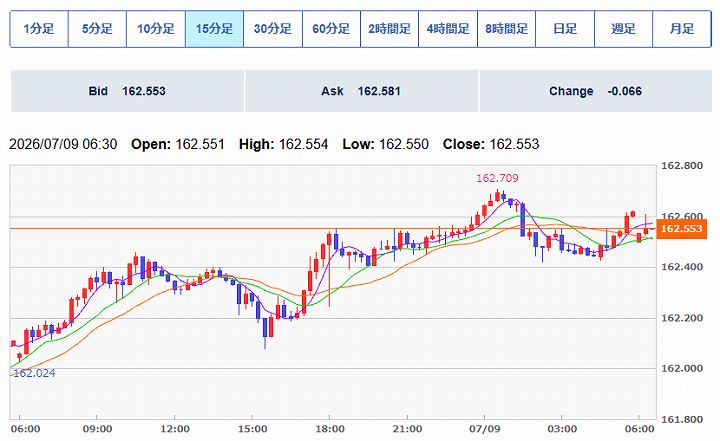The width and height of the screenshot is (720, 441).
Task: Show the 4時間足 chart
Action: click(448, 29)
